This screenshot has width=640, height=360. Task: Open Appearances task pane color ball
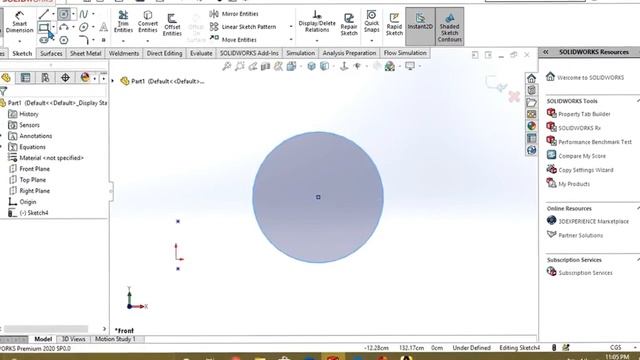click(x=531, y=126)
